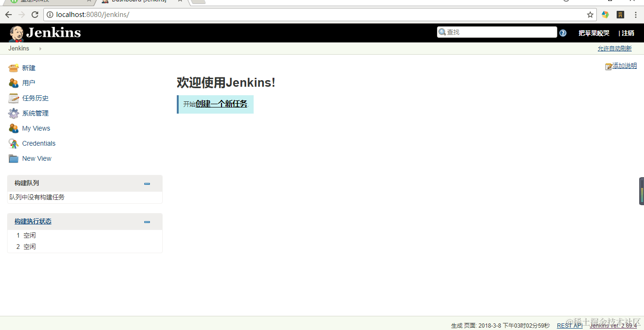The height and width of the screenshot is (330, 644).
Task: Click the 添加说明 link text
Action: click(625, 66)
